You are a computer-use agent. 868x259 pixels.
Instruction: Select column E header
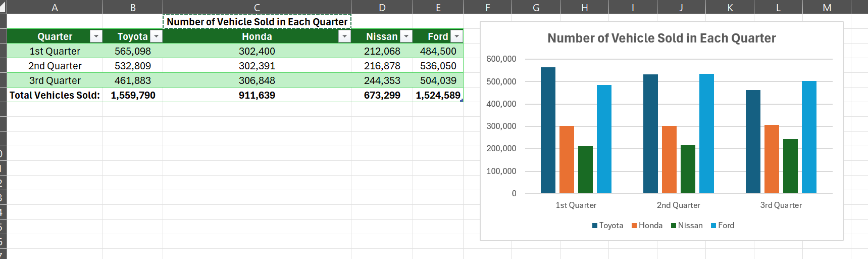tap(438, 7)
